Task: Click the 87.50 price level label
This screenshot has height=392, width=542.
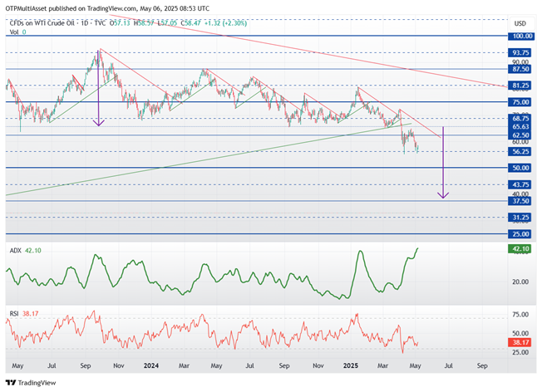Action: 520,69
